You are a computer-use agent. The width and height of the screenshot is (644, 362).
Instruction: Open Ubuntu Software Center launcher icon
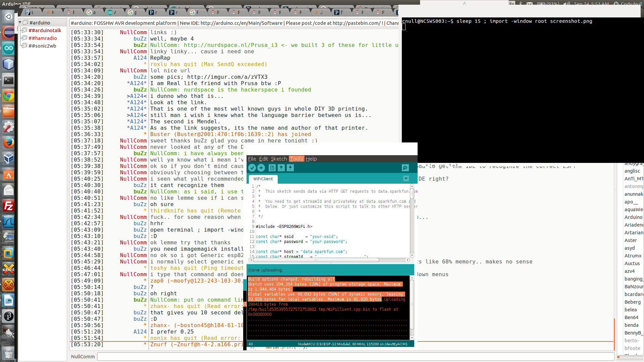[x=8, y=175]
